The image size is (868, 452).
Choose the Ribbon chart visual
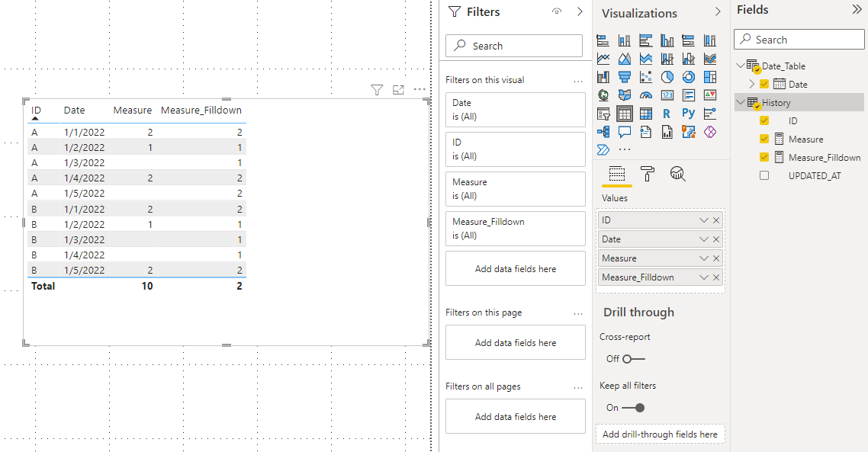point(709,59)
